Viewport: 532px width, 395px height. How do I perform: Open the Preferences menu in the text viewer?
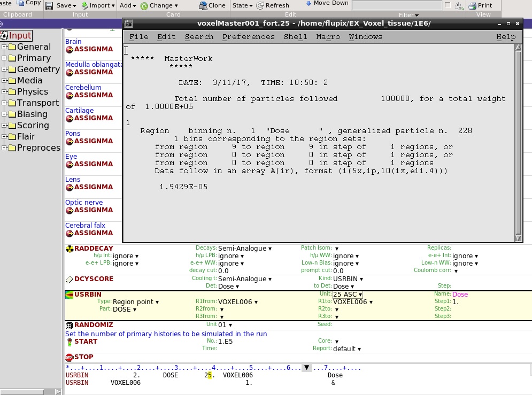(249, 37)
